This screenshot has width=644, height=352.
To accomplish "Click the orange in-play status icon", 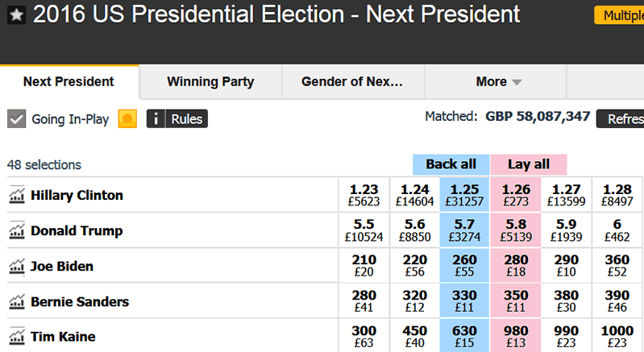I will pos(127,119).
